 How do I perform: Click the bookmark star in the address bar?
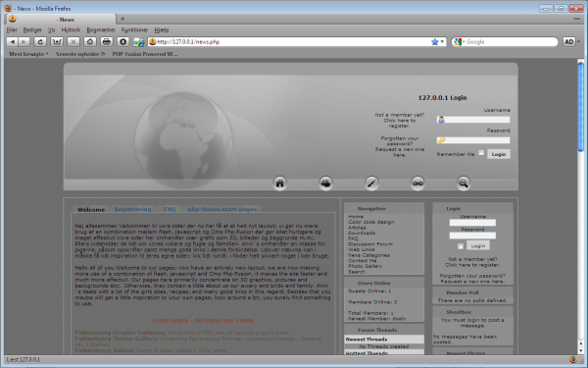coord(434,42)
